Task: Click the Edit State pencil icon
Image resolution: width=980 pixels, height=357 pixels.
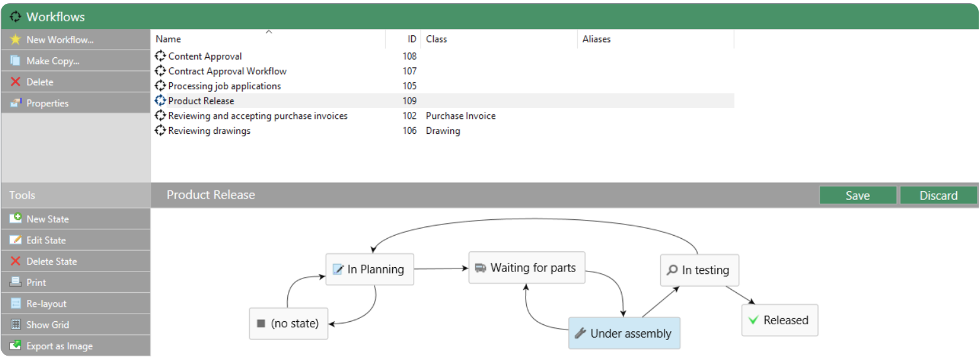Action: [x=16, y=240]
